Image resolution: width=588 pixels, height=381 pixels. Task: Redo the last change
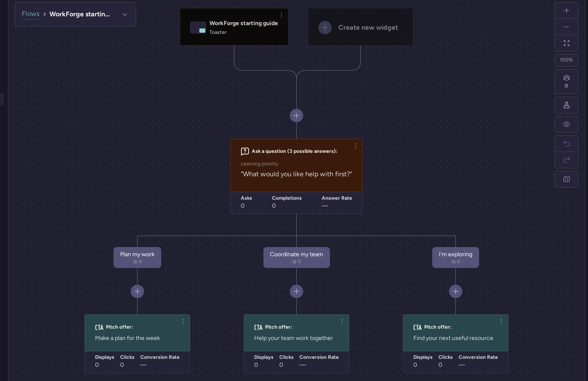tap(566, 160)
